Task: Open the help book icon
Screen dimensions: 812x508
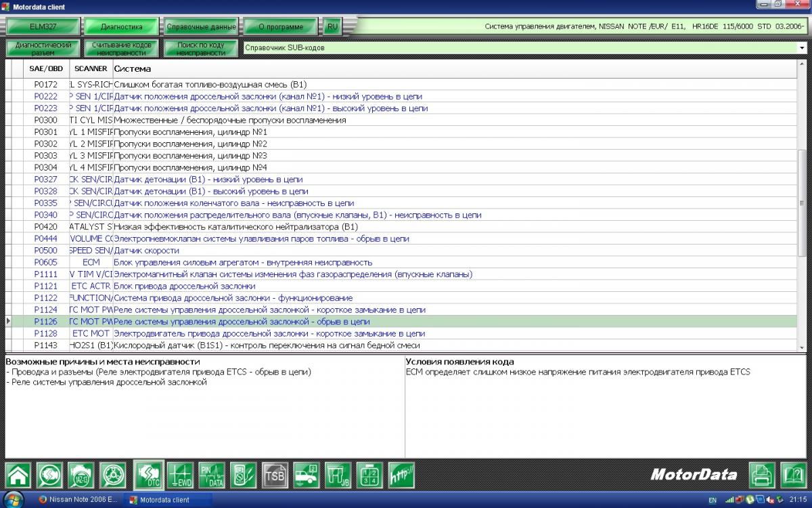Action: coord(793,474)
